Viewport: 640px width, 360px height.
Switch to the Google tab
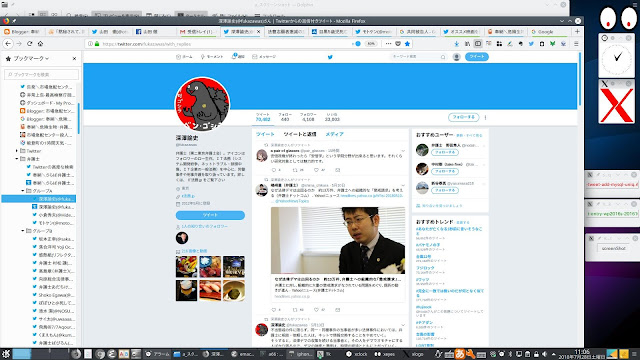549,31
